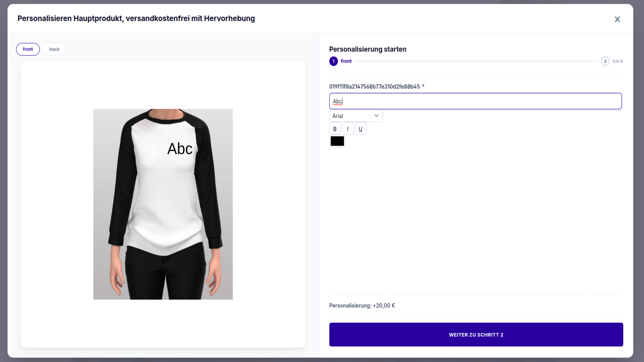Viewport: 644px width, 362px height.
Task: Switch to the back view pill tab
Action: tap(54, 49)
